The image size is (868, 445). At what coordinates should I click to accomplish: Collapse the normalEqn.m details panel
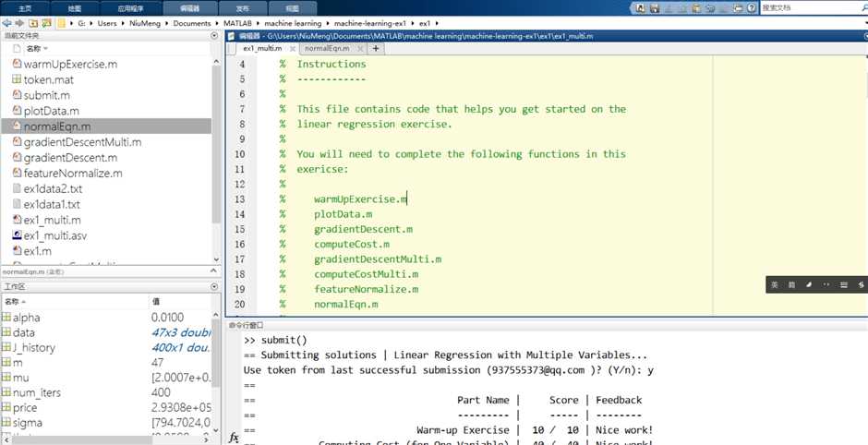coord(214,271)
